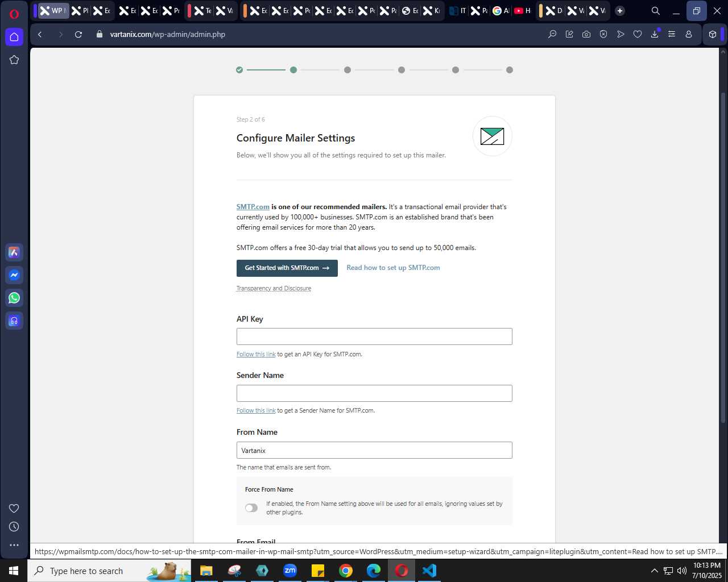The height and width of the screenshot is (582, 728).
Task: Click the network icon in system tray
Action: click(x=668, y=571)
